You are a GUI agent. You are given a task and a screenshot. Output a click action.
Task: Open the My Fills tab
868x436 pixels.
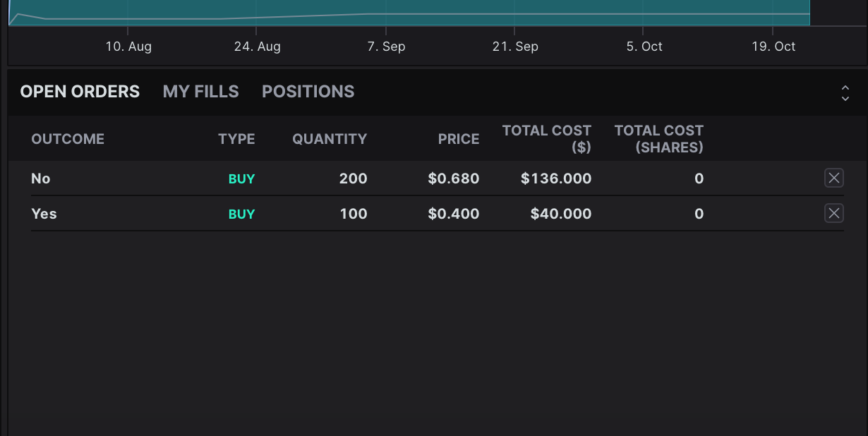(200, 92)
